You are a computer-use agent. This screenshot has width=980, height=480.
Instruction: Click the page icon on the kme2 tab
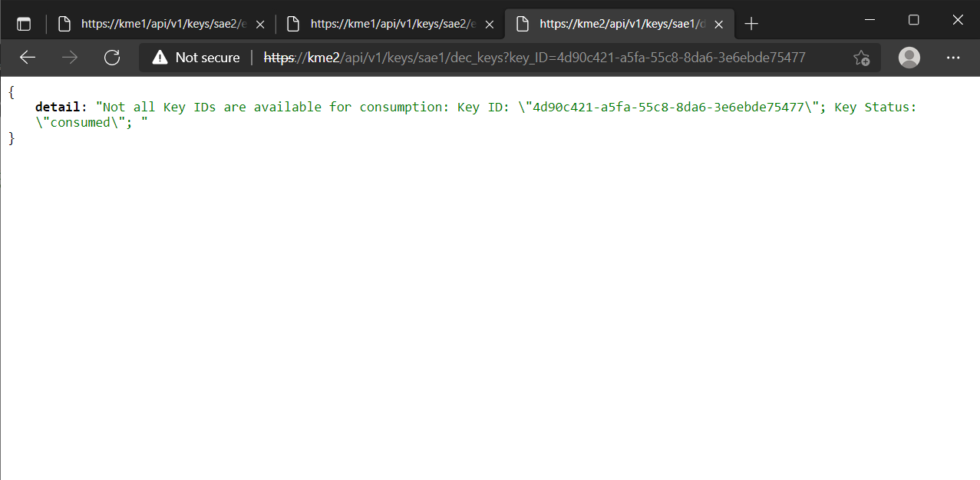pyautogui.click(x=522, y=25)
